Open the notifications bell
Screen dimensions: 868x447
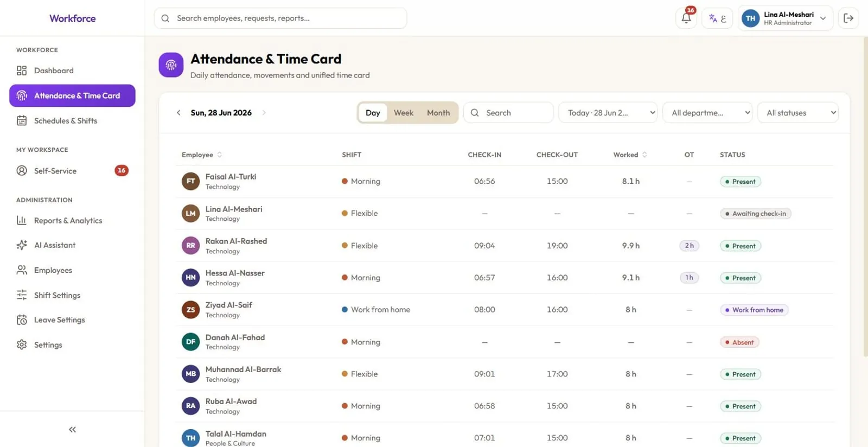click(686, 18)
